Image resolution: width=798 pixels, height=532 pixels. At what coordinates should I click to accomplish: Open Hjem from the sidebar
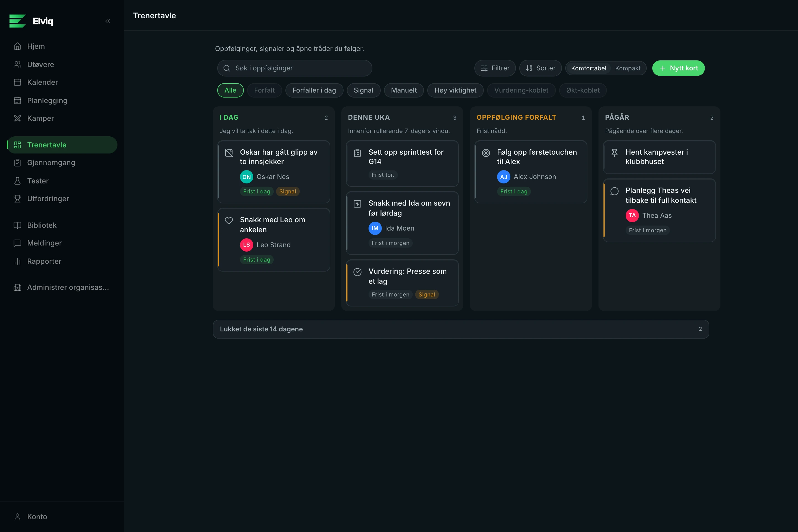point(62,46)
